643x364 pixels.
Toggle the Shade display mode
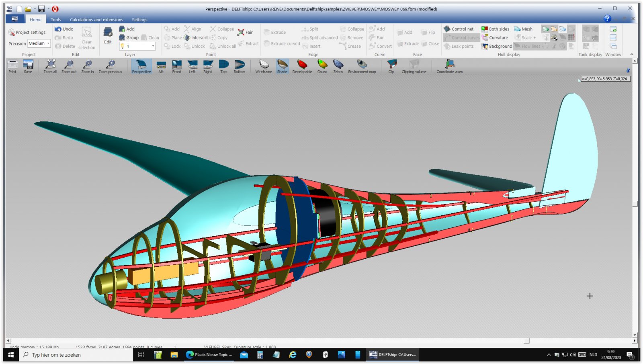(283, 66)
